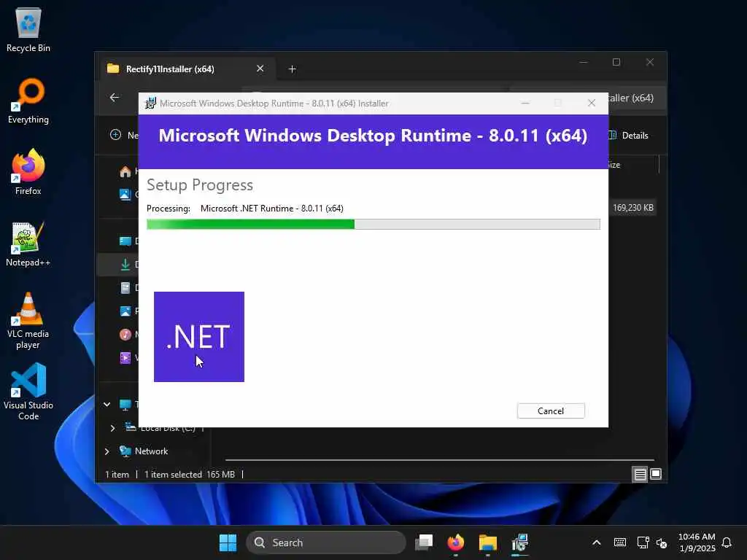
Task: Click the taskbar Search box
Action: tap(326, 542)
